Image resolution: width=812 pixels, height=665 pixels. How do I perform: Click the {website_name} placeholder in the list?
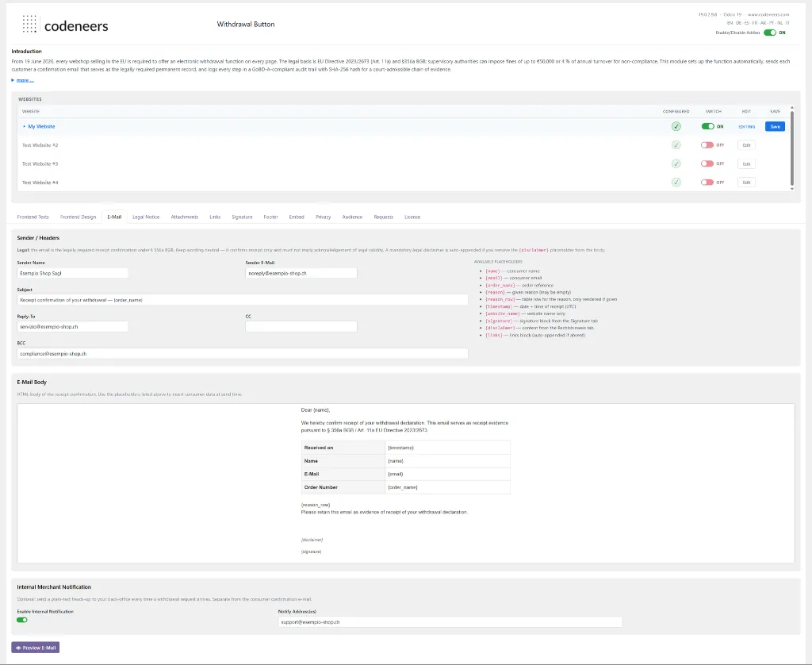point(502,313)
